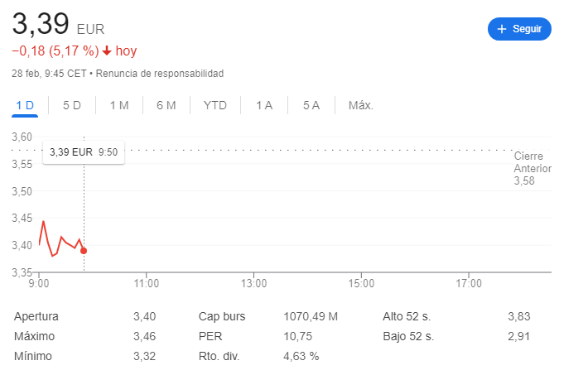Select the red data point on chart
588x375 pixels.
point(84,251)
